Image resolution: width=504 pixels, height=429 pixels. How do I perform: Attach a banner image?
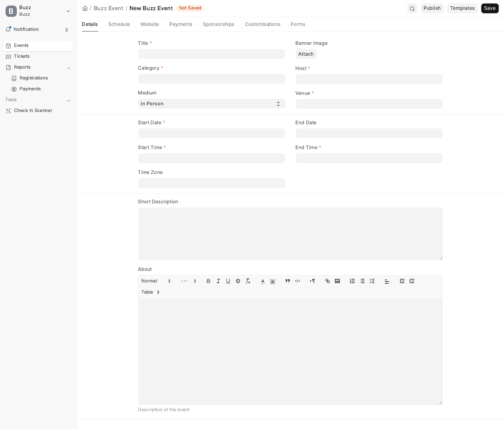[306, 54]
